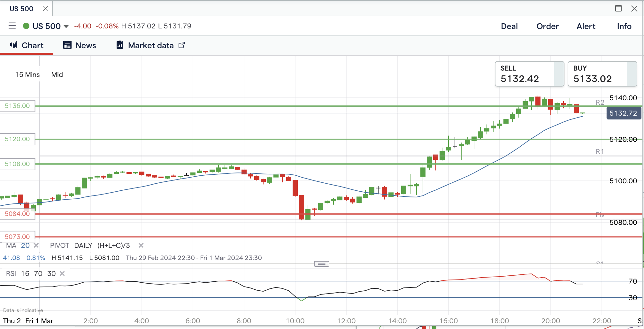Click the SELL 5132.42 price button
The image size is (644, 329).
point(529,74)
